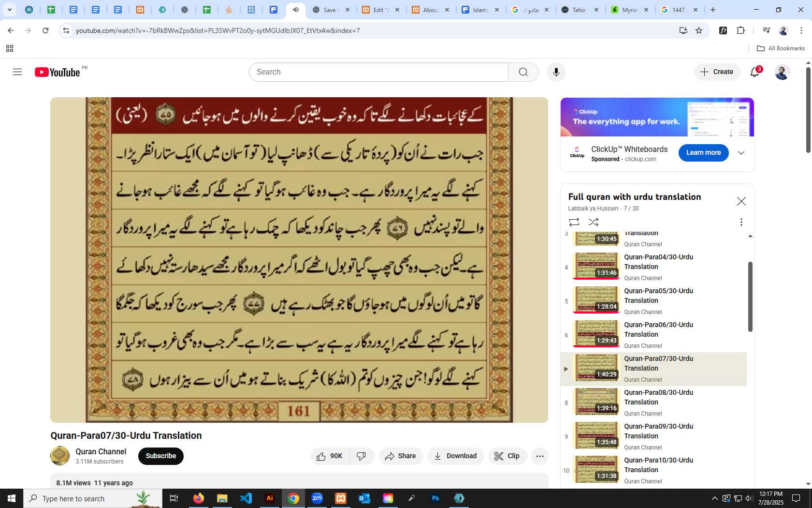Share the video

point(401,456)
